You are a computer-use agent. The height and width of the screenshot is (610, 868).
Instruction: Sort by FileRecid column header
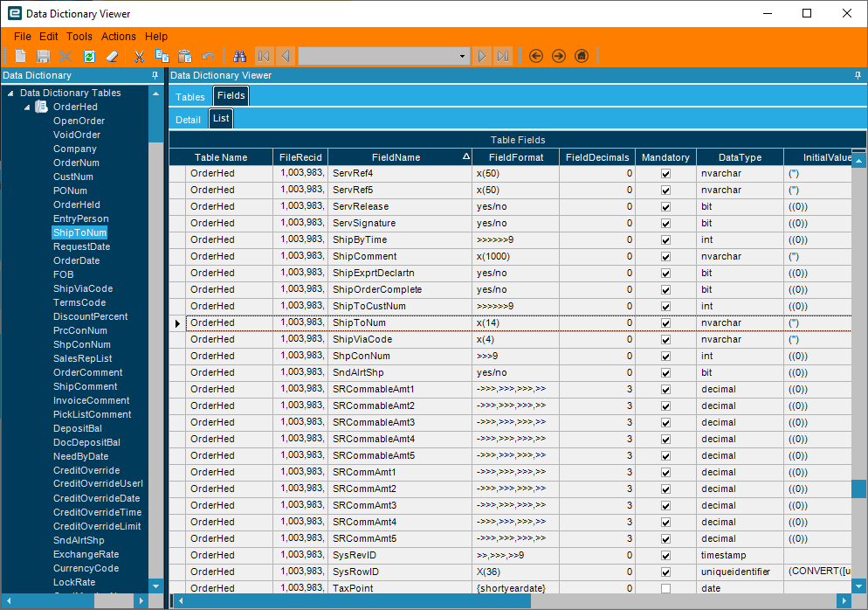pyautogui.click(x=300, y=157)
